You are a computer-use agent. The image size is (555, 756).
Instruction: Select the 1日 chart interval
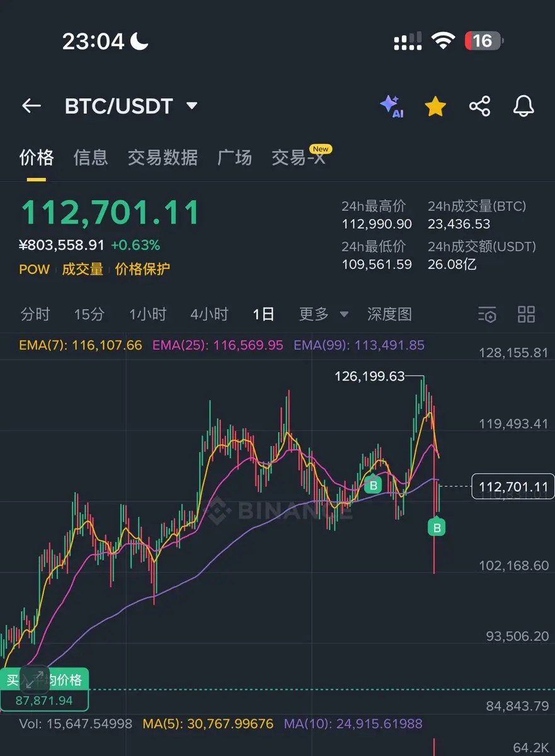(263, 314)
